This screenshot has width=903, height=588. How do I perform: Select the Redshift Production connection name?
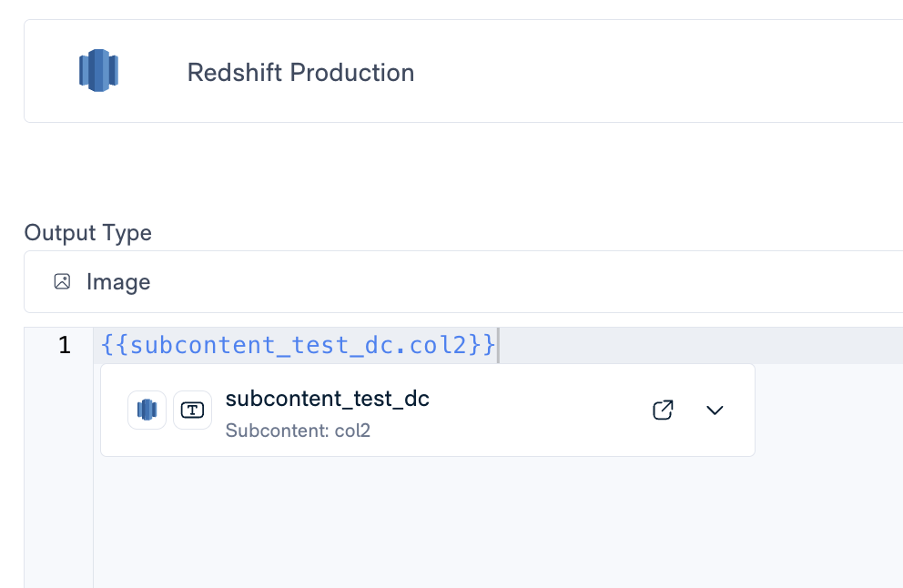[x=300, y=73]
